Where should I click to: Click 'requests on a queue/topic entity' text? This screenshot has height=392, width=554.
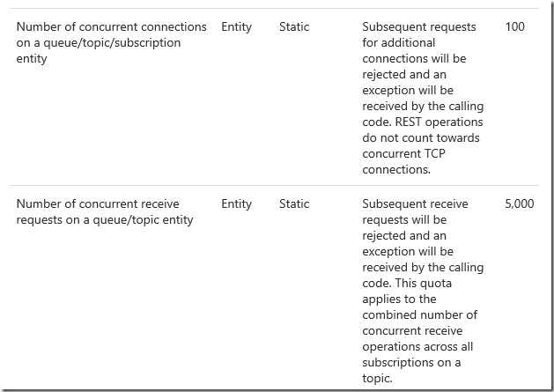click(105, 220)
